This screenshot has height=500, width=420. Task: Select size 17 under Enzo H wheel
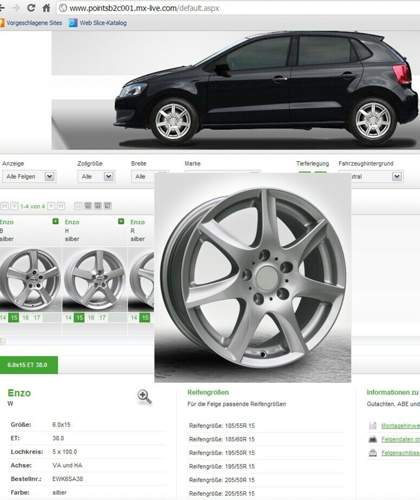click(x=102, y=317)
